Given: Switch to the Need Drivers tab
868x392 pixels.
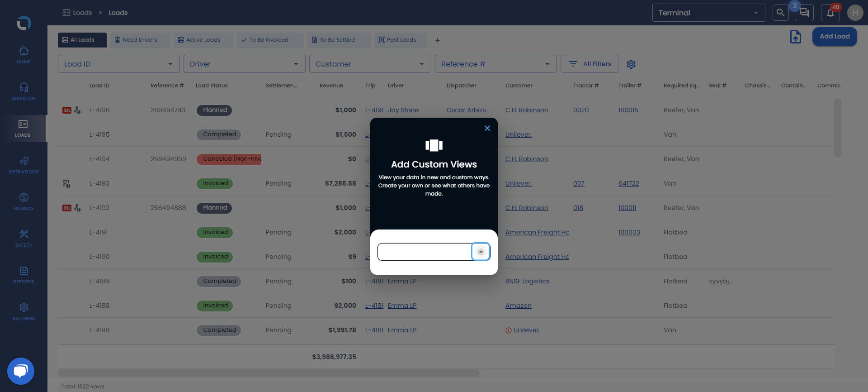Looking at the screenshot, I should 140,40.
